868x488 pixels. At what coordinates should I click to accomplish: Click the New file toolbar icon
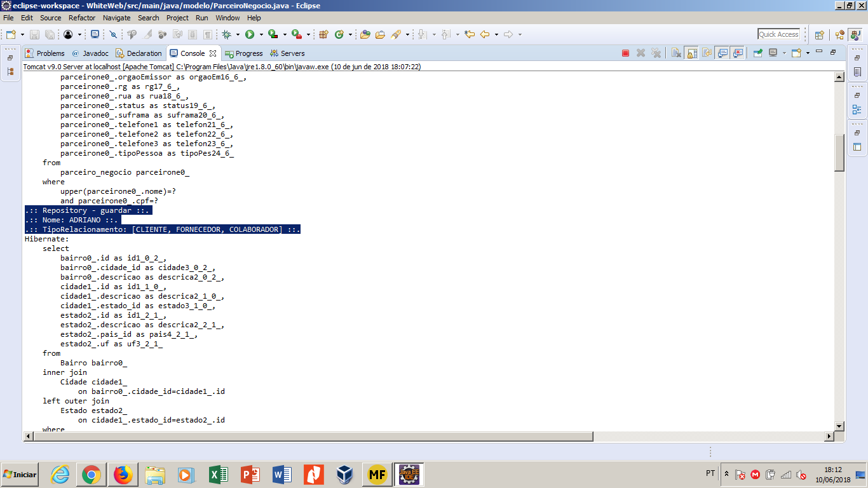(x=11, y=34)
